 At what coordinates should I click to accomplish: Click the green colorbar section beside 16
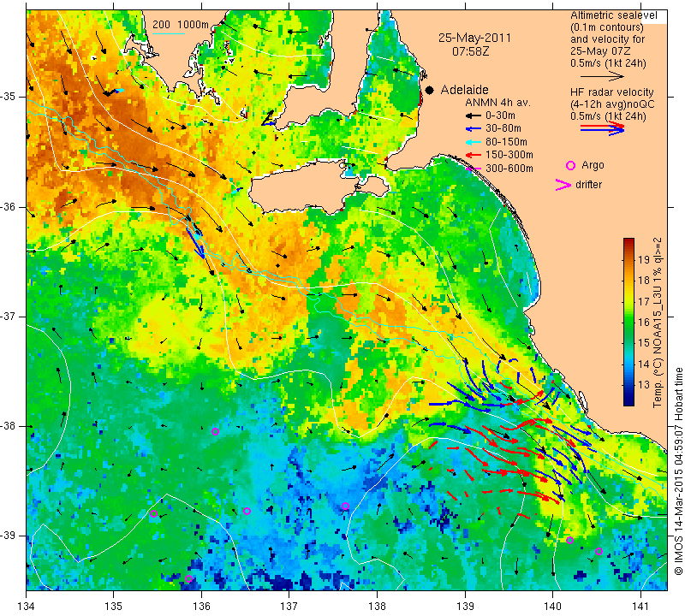628,323
